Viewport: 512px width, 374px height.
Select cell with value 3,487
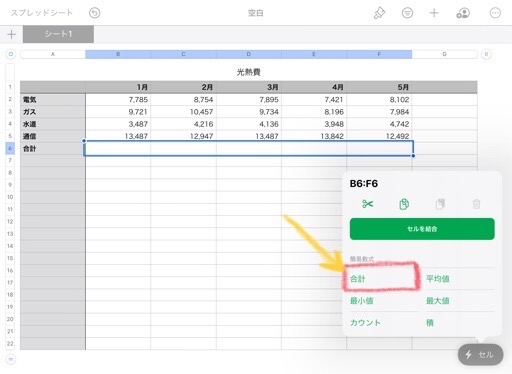coord(118,124)
